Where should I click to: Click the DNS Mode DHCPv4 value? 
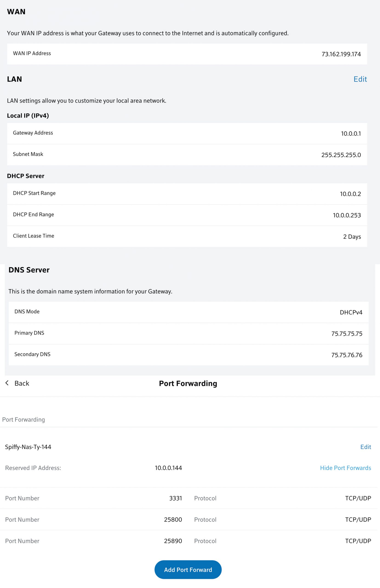[351, 312]
